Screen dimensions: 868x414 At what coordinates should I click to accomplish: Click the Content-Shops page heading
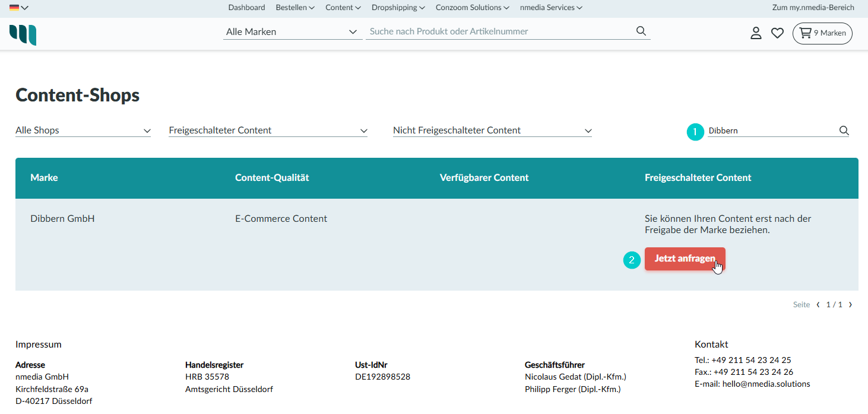77,95
